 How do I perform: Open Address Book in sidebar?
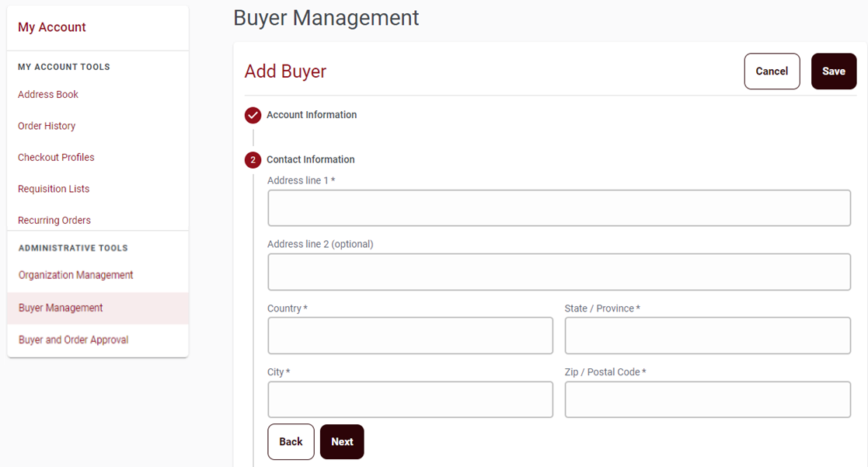coord(48,95)
